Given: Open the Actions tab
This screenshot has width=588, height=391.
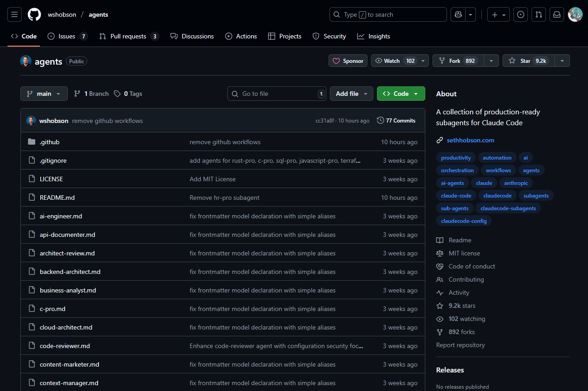Looking at the screenshot, I should tap(241, 36).
